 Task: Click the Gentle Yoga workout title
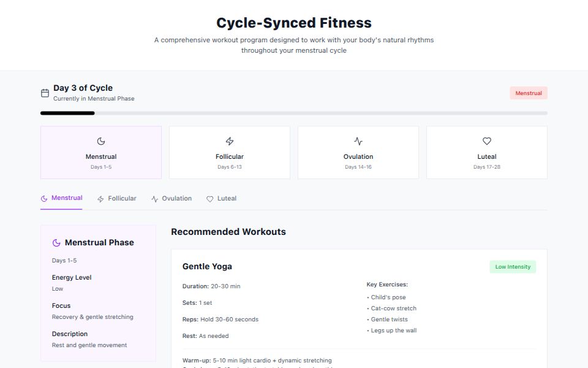(x=207, y=266)
